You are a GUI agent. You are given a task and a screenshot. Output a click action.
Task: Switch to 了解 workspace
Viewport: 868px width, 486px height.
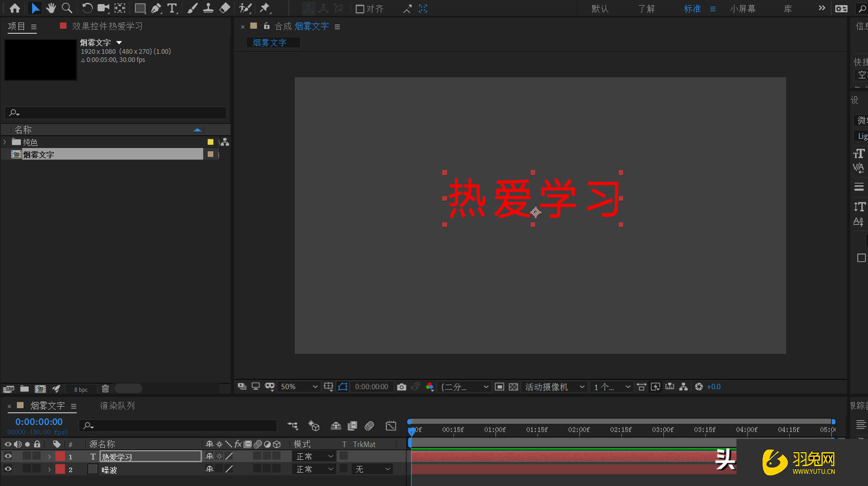646,9
